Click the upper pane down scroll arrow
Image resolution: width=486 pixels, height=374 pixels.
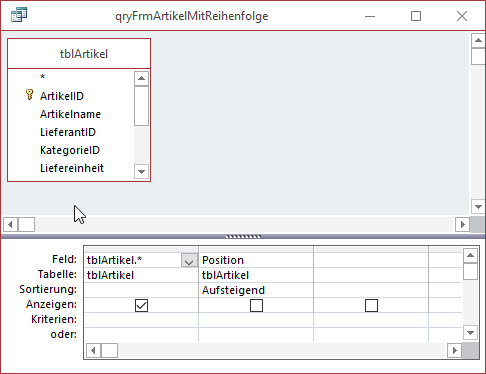478,207
